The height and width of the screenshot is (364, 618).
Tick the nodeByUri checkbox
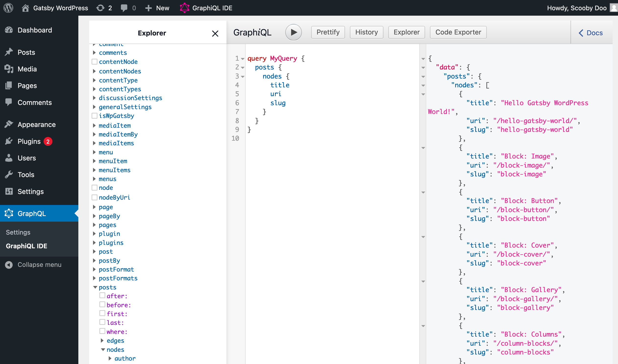(95, 197)
